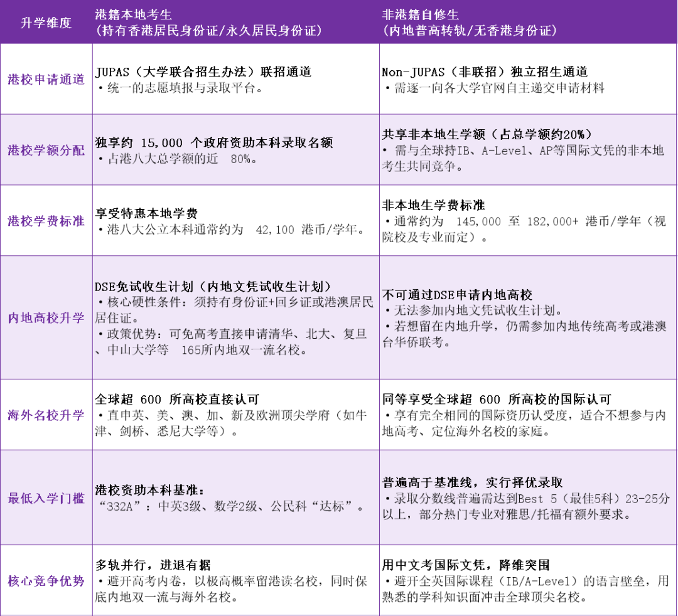Select '多轨并行,进退有据' heading

pyautogui.click(x=153, y=565)
